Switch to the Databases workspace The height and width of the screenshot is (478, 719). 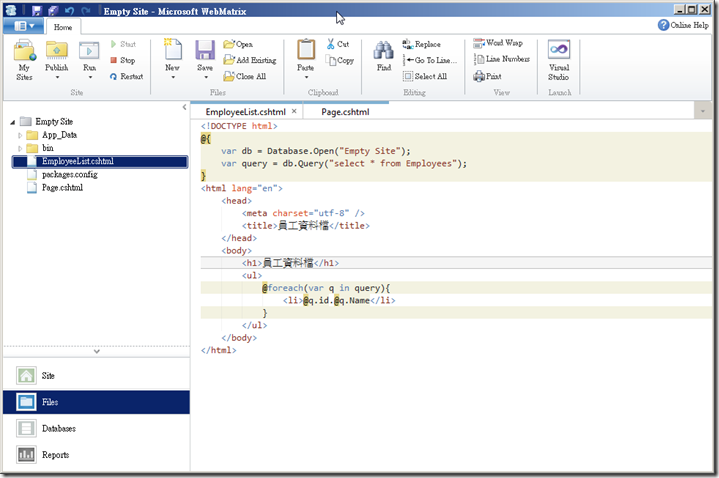click(96, 428)
